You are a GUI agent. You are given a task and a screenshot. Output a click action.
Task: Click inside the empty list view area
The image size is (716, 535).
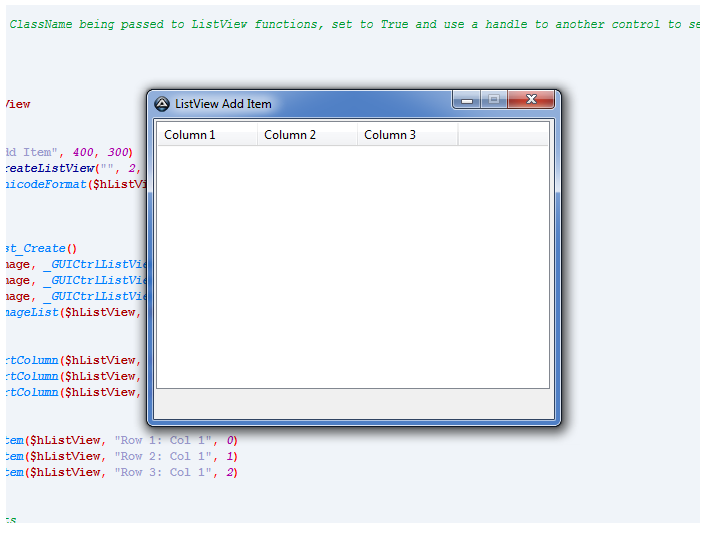click(x=352, y=266)
